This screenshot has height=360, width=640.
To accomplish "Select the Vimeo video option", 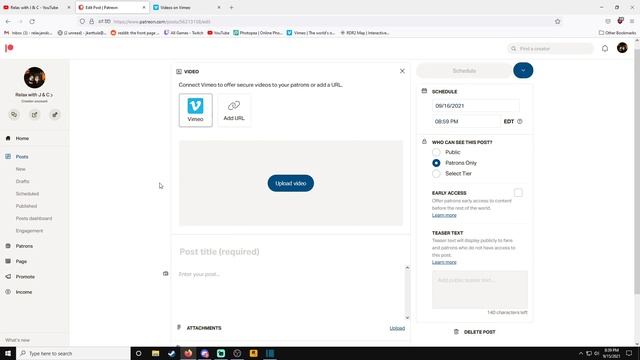I will [196, 110].
